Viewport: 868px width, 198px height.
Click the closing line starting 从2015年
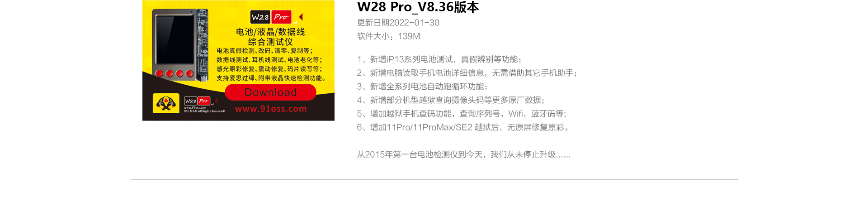[x=464, y=155]
